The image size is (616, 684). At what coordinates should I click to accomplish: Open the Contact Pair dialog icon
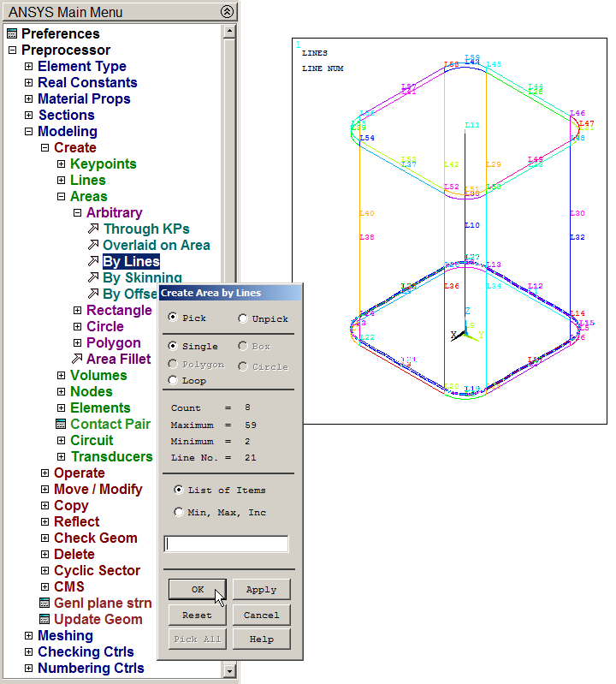(61, 424)
